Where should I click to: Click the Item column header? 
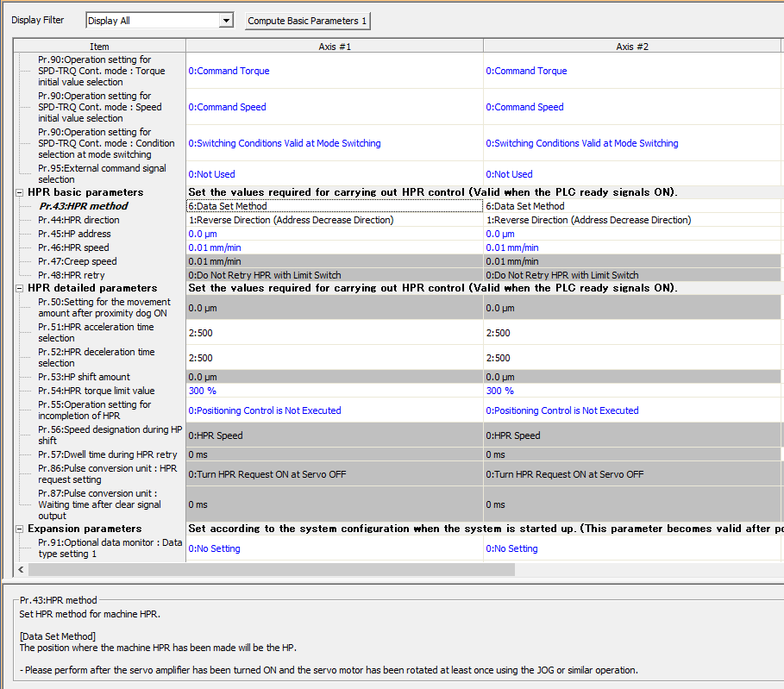tap(99, 47)
